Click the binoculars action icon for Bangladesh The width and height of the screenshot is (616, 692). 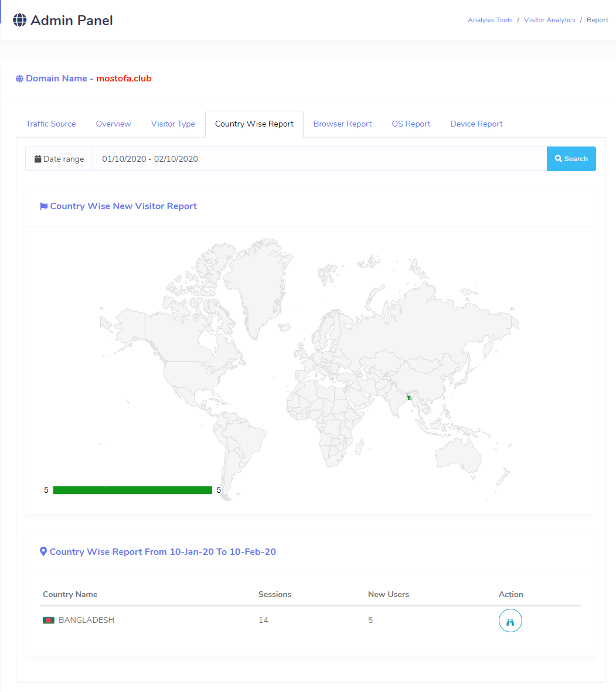tap(510, 621)
